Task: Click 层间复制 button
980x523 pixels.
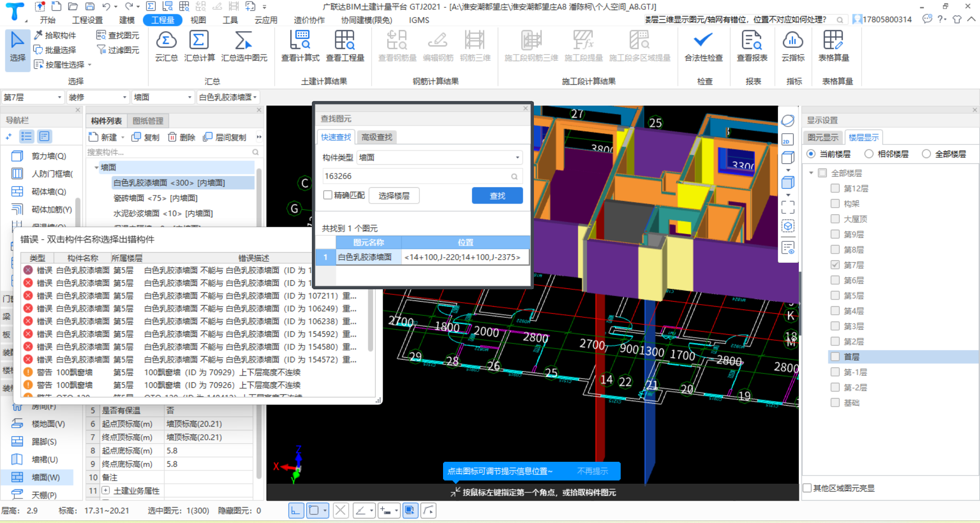Action: pos(225,137)
